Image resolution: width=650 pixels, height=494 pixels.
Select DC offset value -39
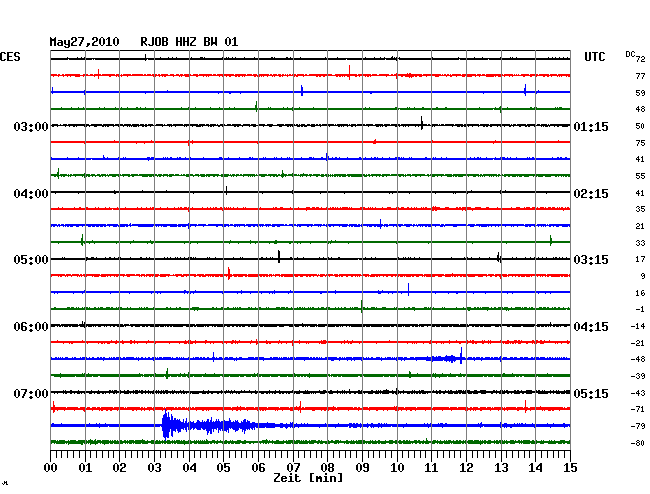coord(638,376)
